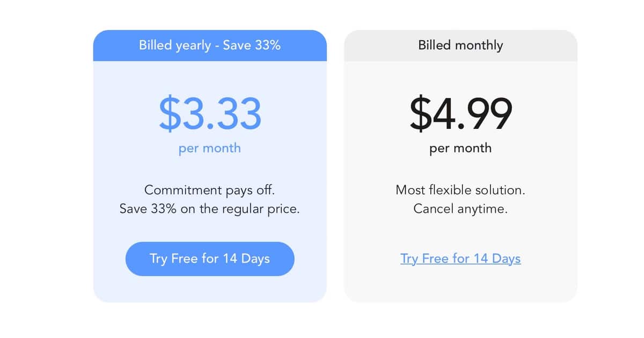The height and width of the screenshot is (338, 644).
Task: Choose the grey monthly plan card
Action: coord(460,166)
